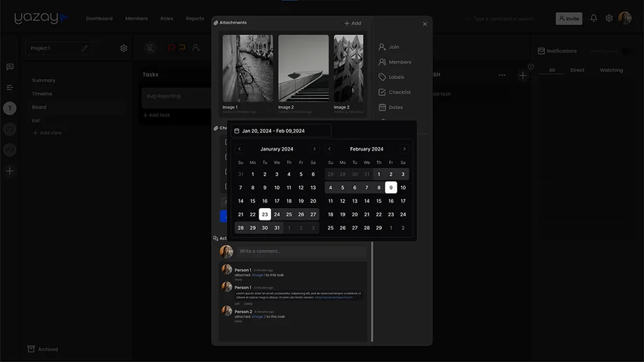
Task: Open the Join option in task sidebar
Action: pos(389,47)
